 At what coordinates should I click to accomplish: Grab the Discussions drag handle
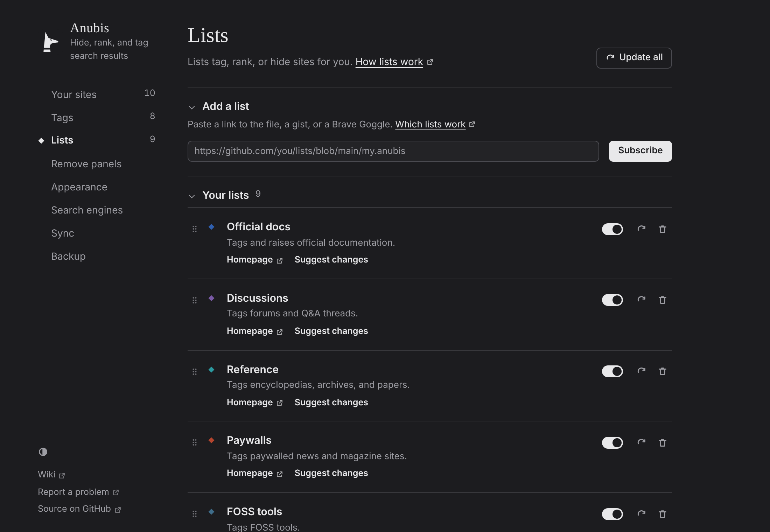(195, 300)
